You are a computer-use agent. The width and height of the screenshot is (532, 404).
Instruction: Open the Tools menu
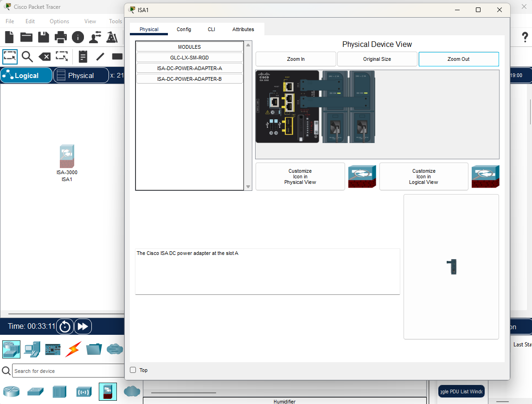[115, 21]
